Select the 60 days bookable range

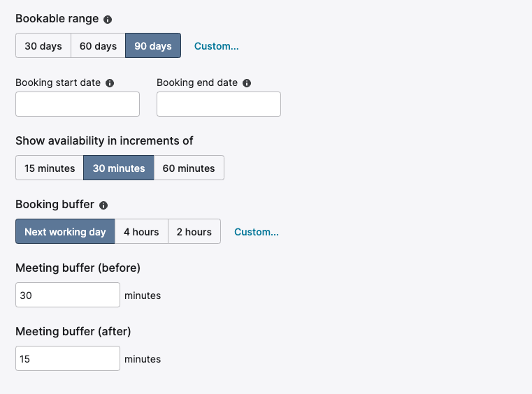pyautogui.click(x=98, y=46)
